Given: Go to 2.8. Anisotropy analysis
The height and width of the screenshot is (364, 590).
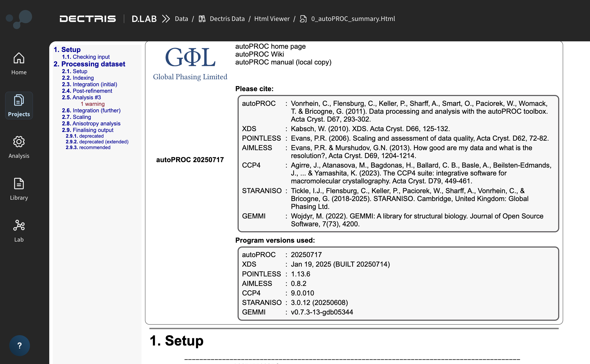Looking at the screenshot, I should coord(91,124).
